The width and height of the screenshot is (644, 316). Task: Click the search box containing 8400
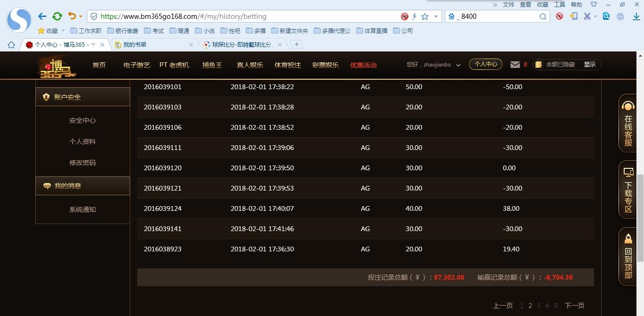[x=498, y=17]
